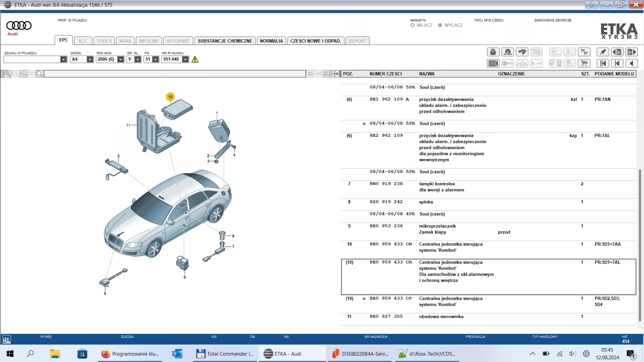Open the ROK MOD. 2006 dropdown
Image resolution: width=644 pixels, height=362 pixels.
(120, 59)
